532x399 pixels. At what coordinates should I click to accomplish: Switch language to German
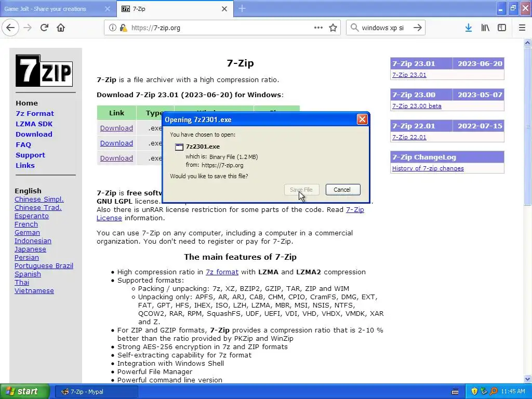[27, 232]
